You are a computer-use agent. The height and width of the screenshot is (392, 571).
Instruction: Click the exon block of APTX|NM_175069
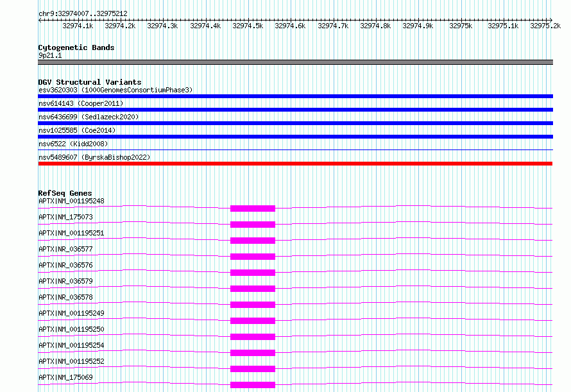[253, 385]
